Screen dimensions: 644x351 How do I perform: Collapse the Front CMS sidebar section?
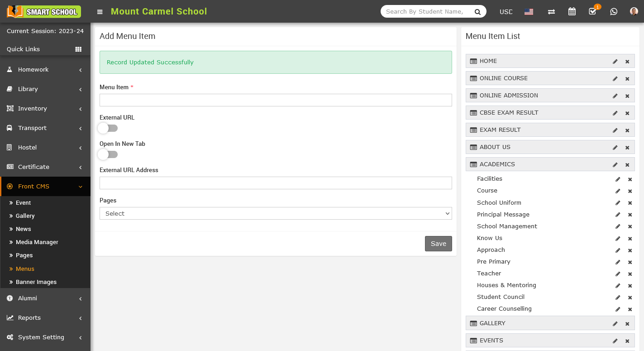tap(45, 187)
